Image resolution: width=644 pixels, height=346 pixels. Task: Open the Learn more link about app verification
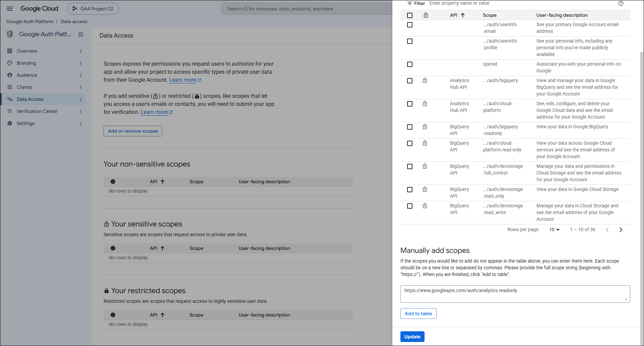156,112
